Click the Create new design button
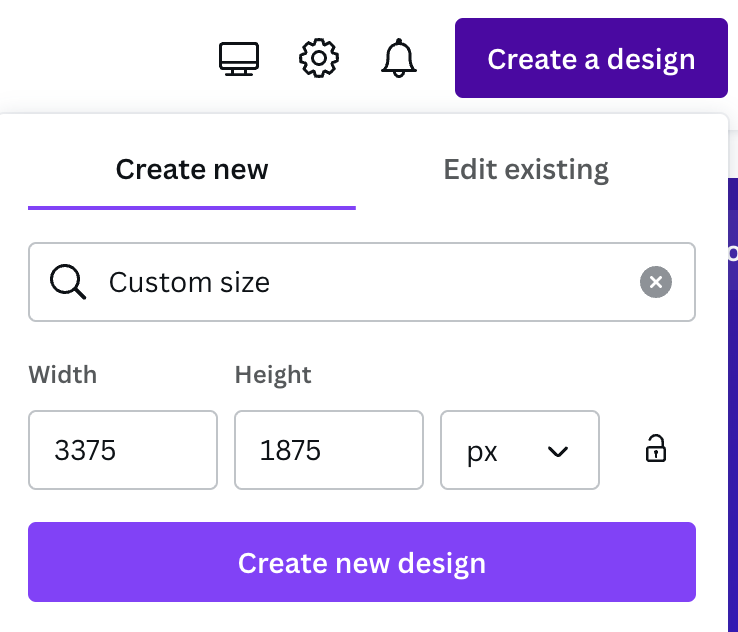Screen dimensions: 738x632 point(362,562)
